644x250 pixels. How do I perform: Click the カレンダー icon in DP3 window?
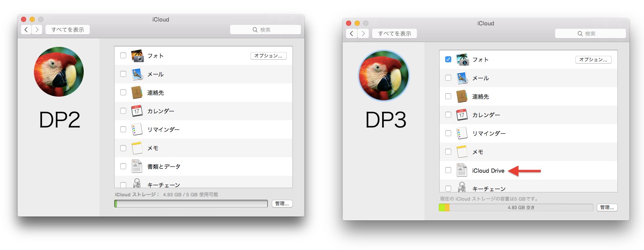[x=462, y=115]
